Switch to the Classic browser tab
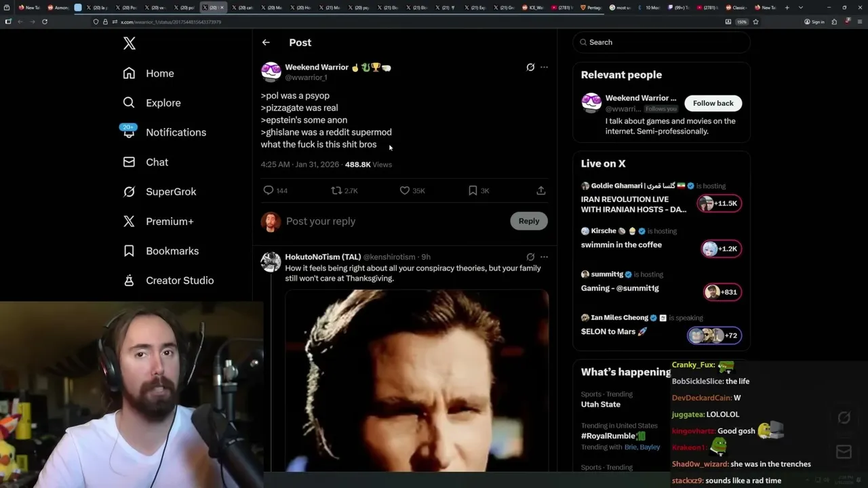The image size is (868, 488). click(x=736, y=7)
